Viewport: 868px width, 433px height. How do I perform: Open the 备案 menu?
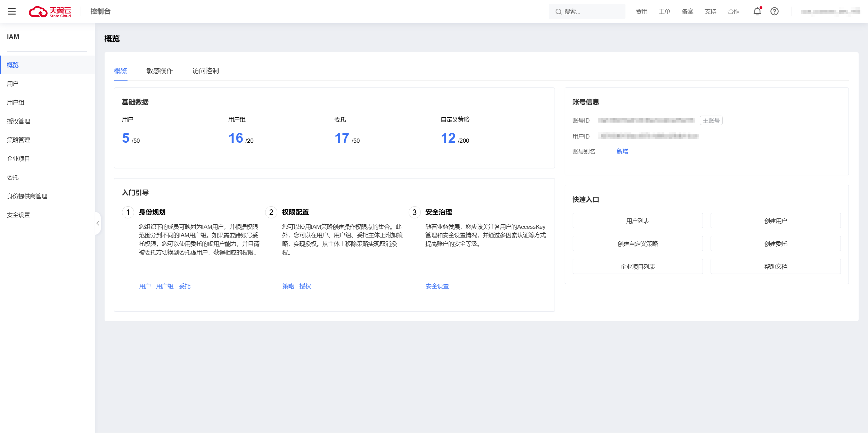687,11
